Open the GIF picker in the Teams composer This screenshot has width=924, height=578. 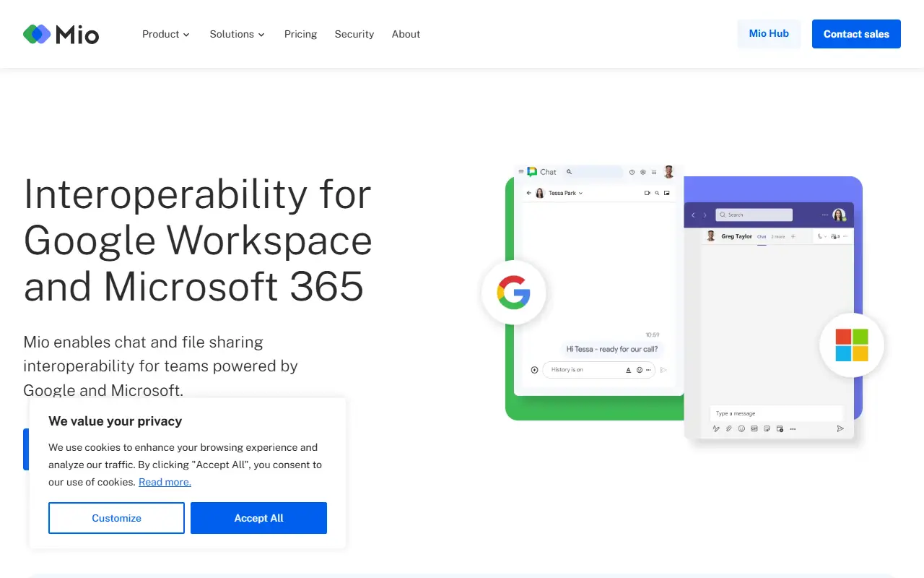[x=754, y=428]
